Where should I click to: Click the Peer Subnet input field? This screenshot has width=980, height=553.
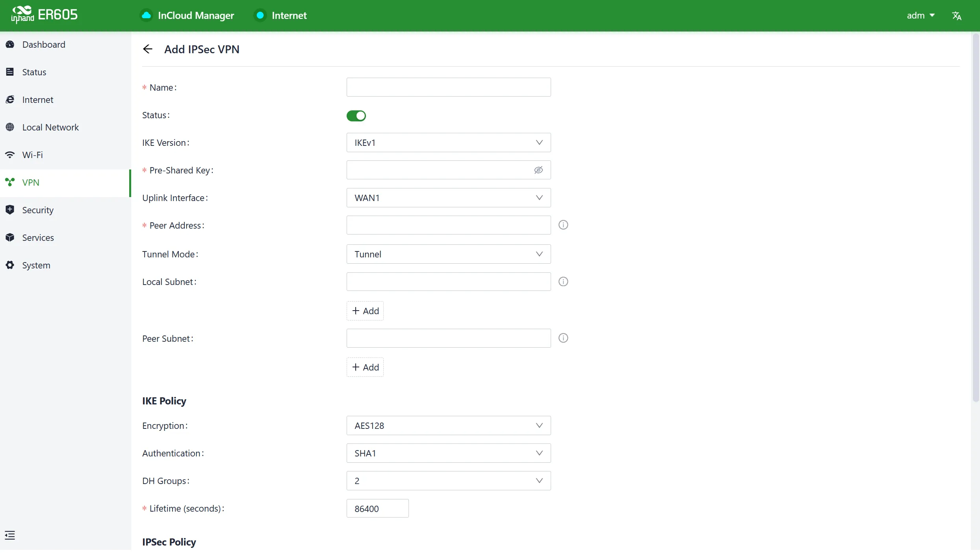tap(449, 338)
